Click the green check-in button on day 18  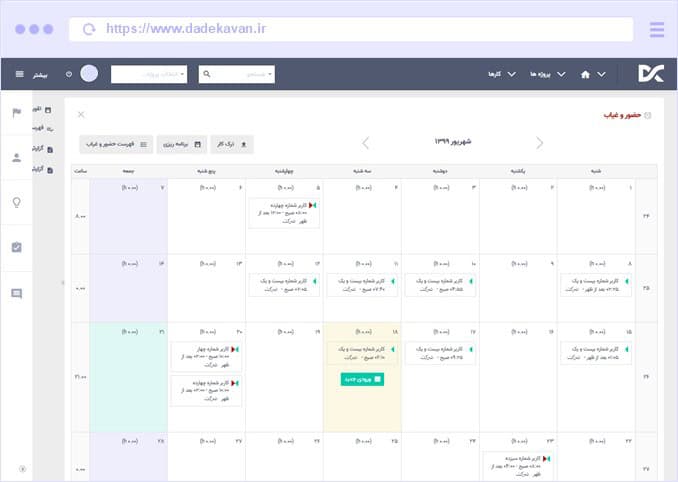360,379
